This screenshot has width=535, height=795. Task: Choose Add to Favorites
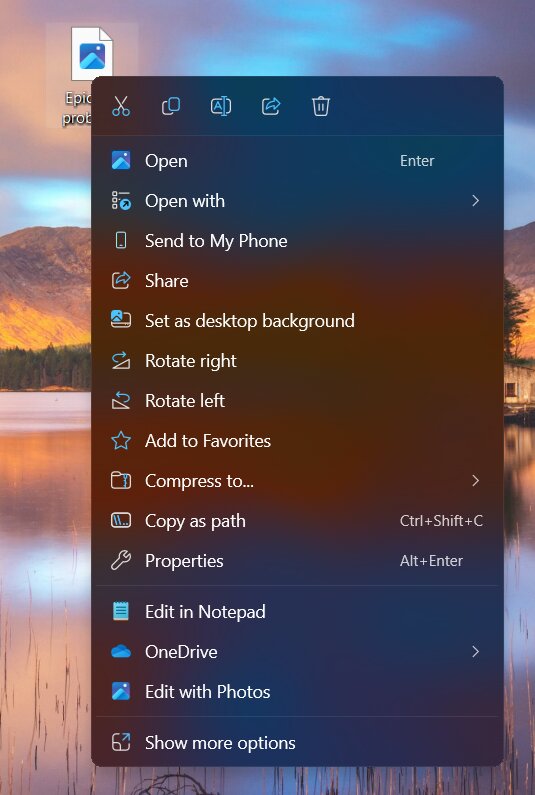click(297, 441)
